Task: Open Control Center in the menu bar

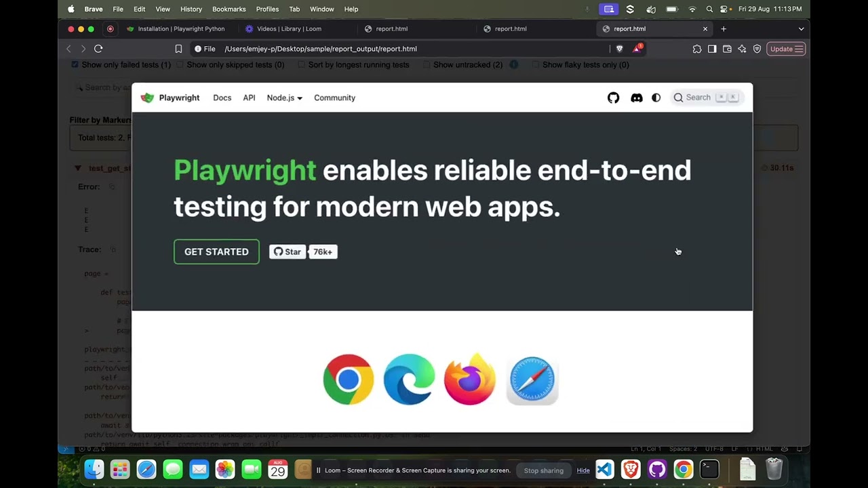Action: (x=724, y=9)
